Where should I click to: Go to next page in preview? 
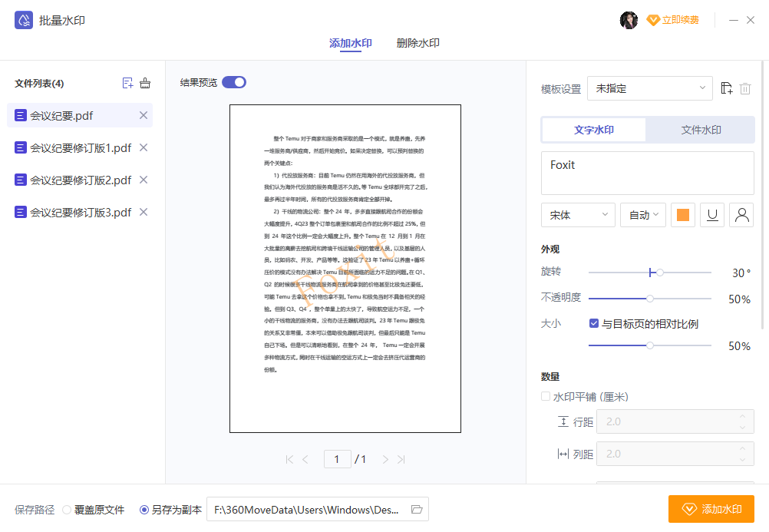[385, 459]
